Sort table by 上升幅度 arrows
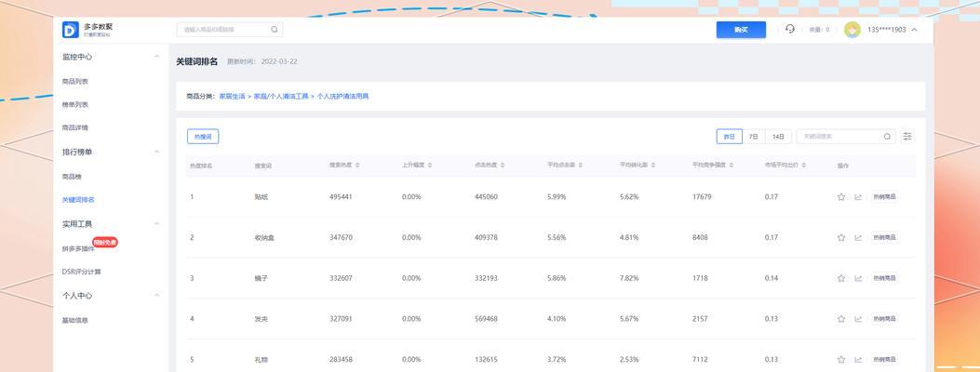The width and height of the screenshot is (980, 372). point(430,166)
